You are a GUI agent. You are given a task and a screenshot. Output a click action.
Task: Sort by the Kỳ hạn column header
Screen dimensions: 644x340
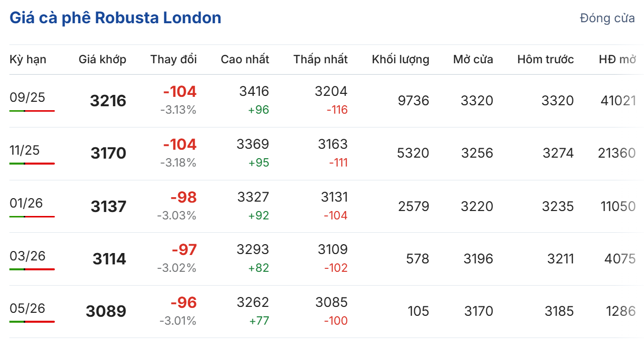[x=28, y=60]
